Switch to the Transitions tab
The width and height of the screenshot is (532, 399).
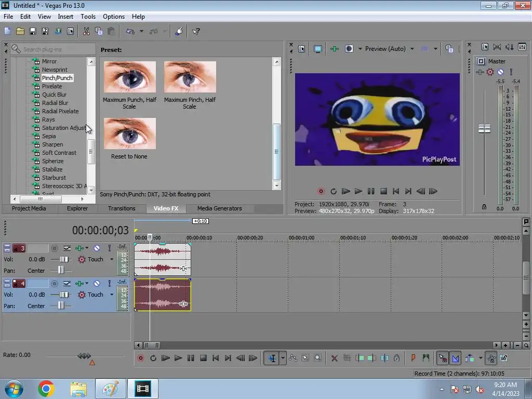click(x=122, y=208)
